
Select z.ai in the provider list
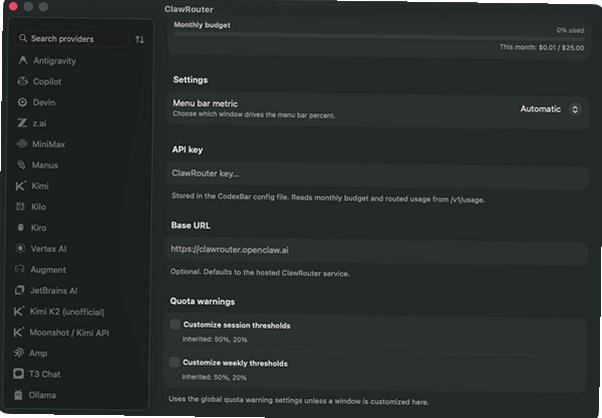pyautogui.click(x=79, y=123)
